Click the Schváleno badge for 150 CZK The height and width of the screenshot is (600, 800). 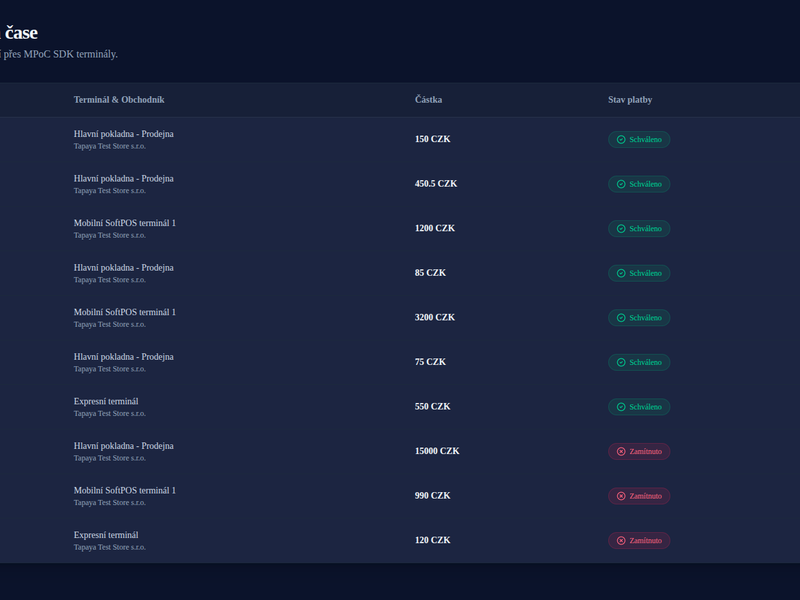(x=639, y=139)
